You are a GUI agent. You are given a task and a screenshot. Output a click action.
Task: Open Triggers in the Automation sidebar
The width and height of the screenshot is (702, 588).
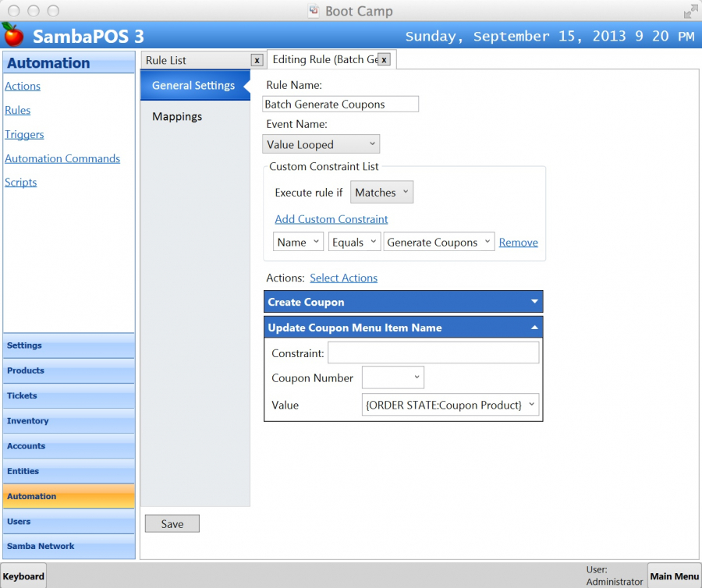[x=24, y=134]
